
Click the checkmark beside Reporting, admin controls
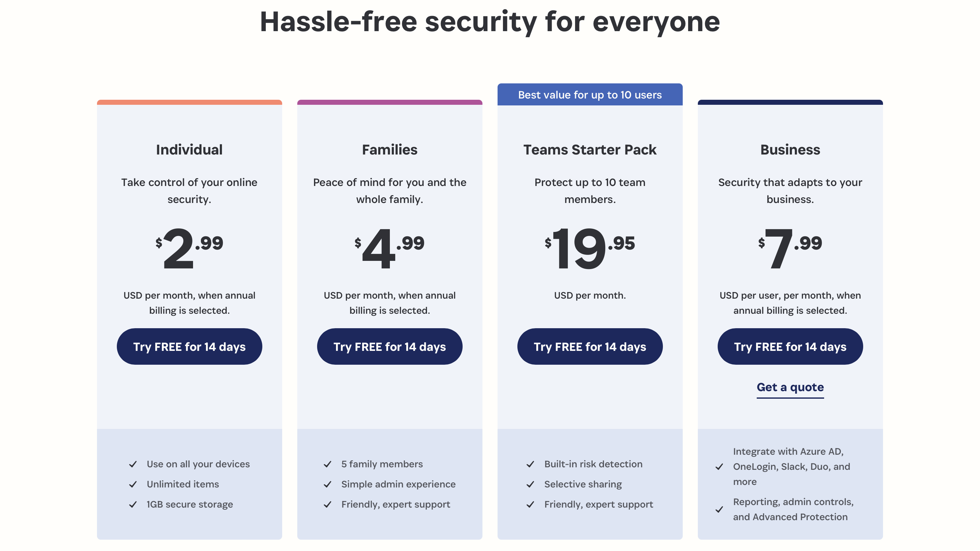click(719, 509)
